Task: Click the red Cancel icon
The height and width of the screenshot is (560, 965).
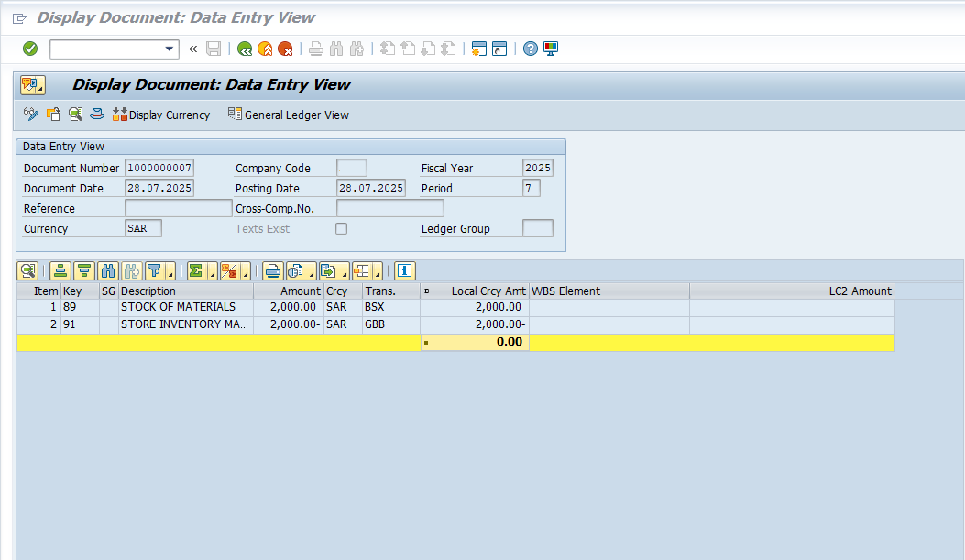Action: pyautogui.click(x=285, y=49)
